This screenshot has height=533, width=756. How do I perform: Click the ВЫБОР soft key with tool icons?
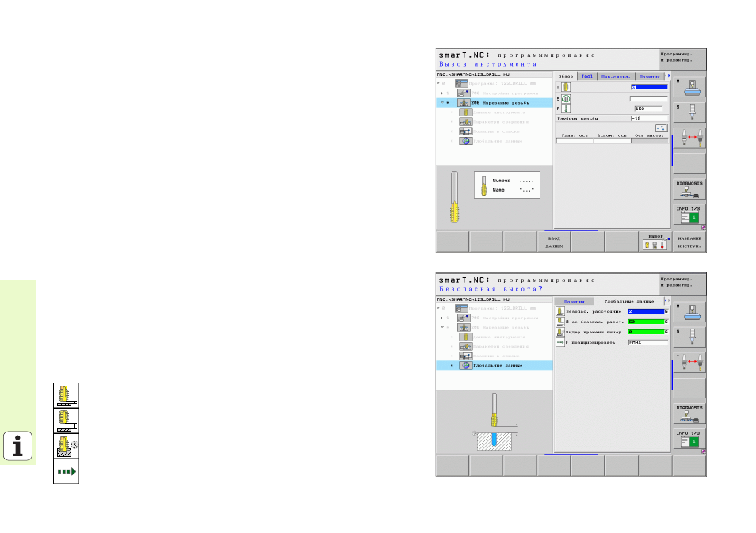click(x=655, y=242)
